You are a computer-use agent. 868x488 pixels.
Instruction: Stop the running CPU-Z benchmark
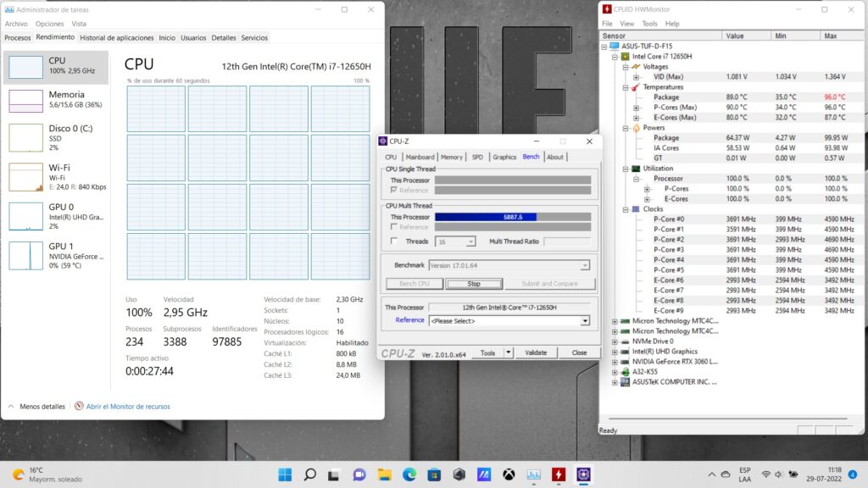475,284
